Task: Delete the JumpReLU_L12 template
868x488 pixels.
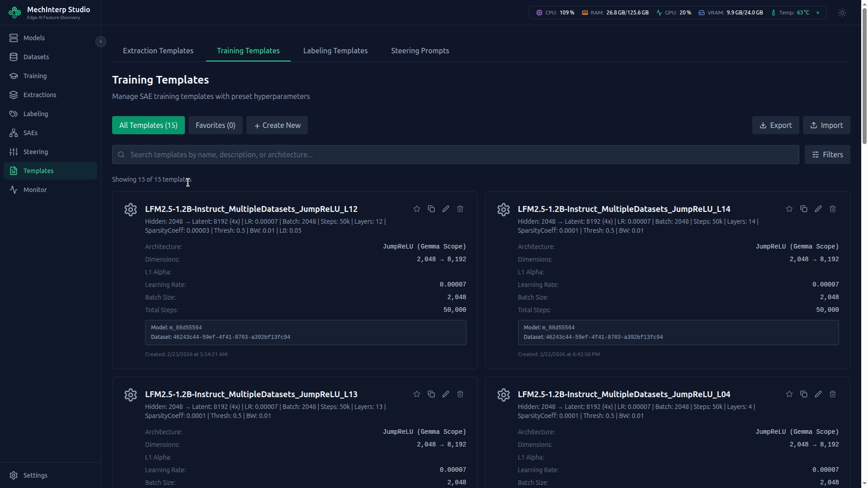Action: [x=460, y=209]
